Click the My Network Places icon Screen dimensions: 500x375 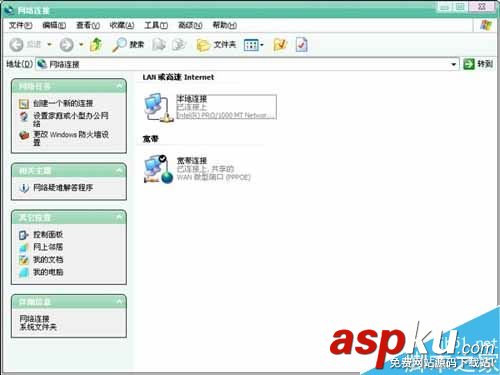click(x=24, y=247)
